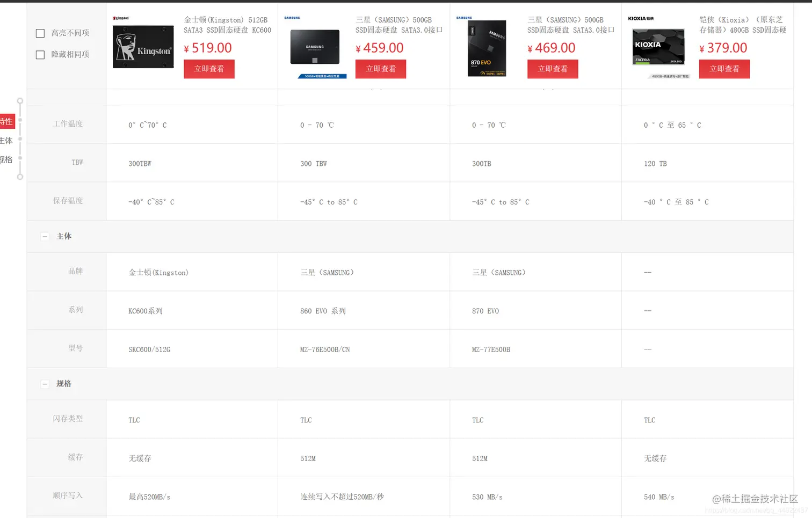812x518 pixels.
Task: Click the 闪存类型 row label
Action: pos(68,419)
